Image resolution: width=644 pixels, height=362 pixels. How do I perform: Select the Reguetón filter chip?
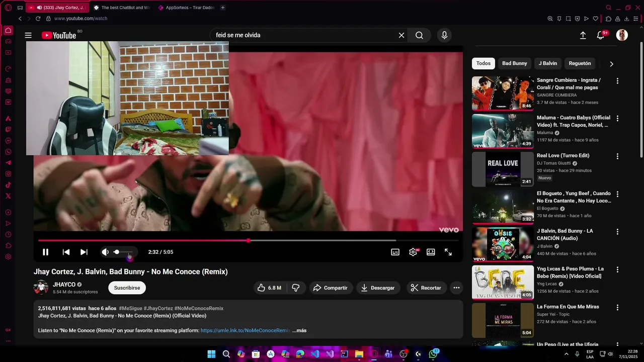(580, 63)
